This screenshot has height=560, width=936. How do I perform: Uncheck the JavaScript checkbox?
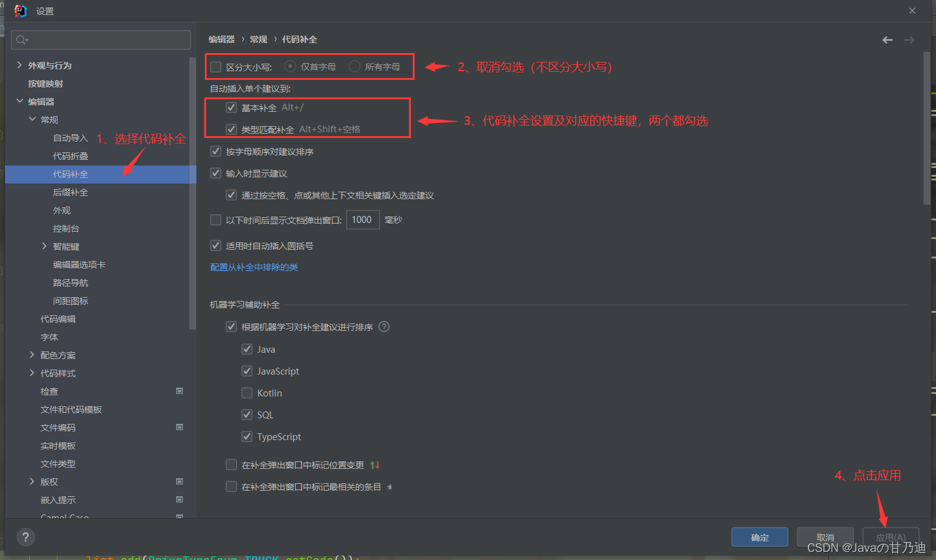point(247,371)
